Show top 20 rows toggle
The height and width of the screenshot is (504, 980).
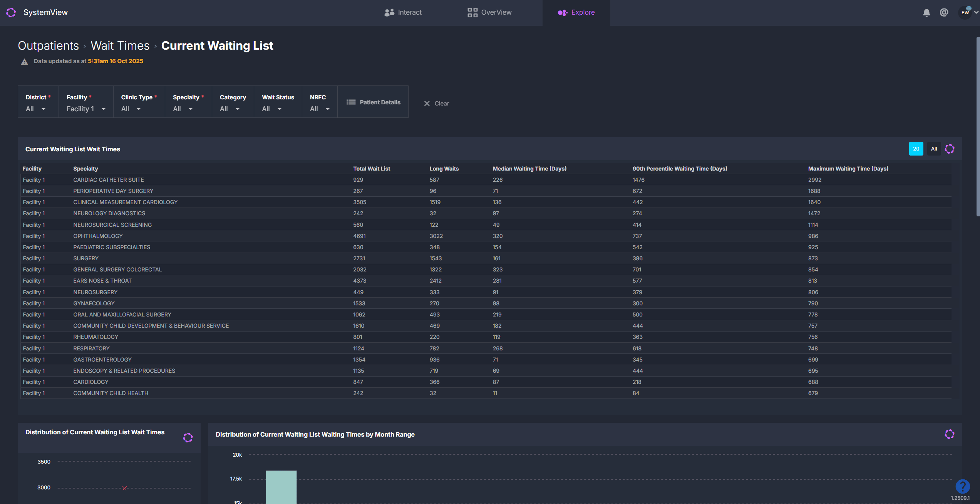coord(916,149)
